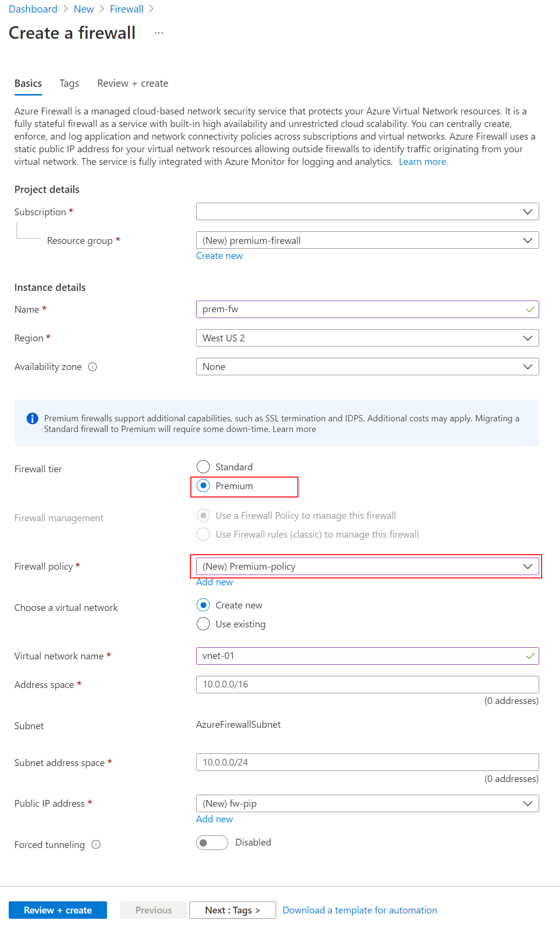Switch to the Tags tab
The width and height of the screenshot is (560, 928).
[x=69, y=83]
